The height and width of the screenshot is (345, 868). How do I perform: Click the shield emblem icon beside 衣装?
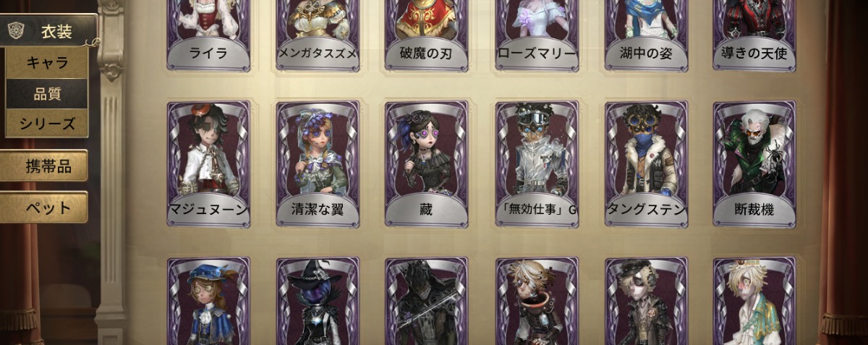(15, 30)
